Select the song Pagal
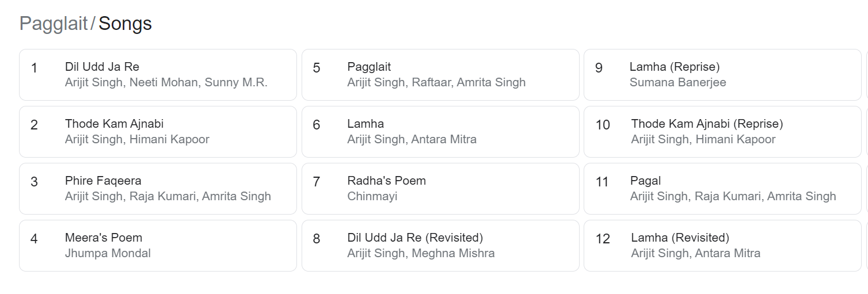The width and height of the screenshot is (868, 294). (x=722, y=189)
